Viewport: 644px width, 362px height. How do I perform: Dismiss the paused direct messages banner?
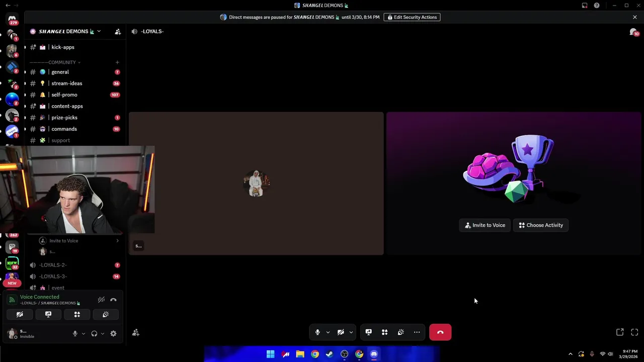coord(635,17)
